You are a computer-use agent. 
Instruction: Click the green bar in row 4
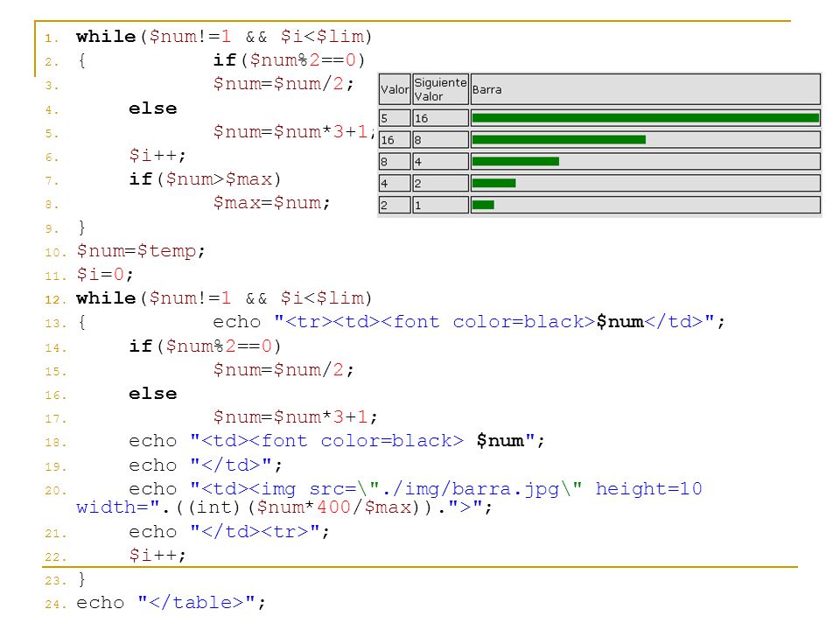click(x=493, y=183)
